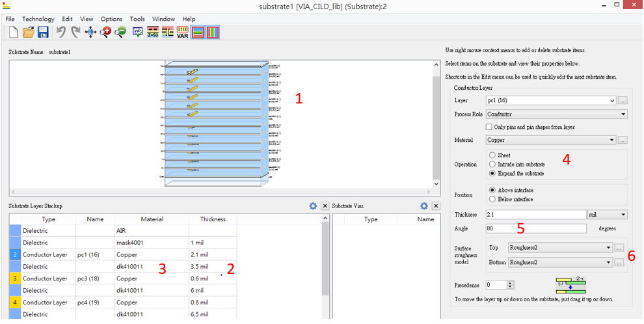
Task: Open the thickness unit mil dropdown
Action: click(608, 214)
